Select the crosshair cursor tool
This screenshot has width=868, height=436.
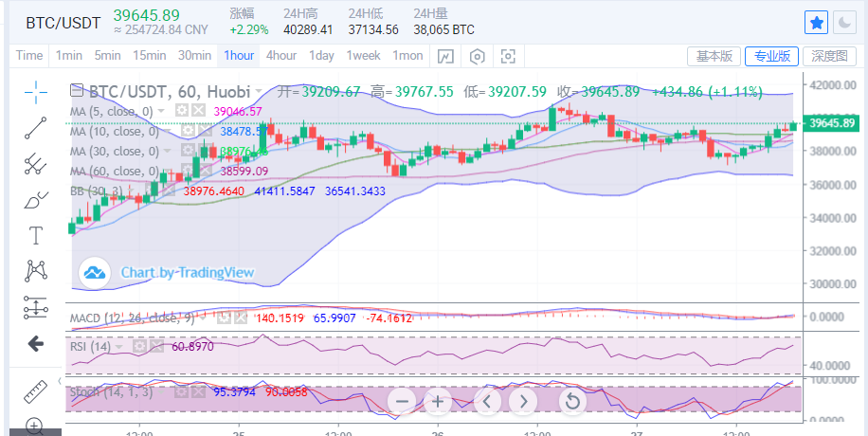[x=36, y=91]
